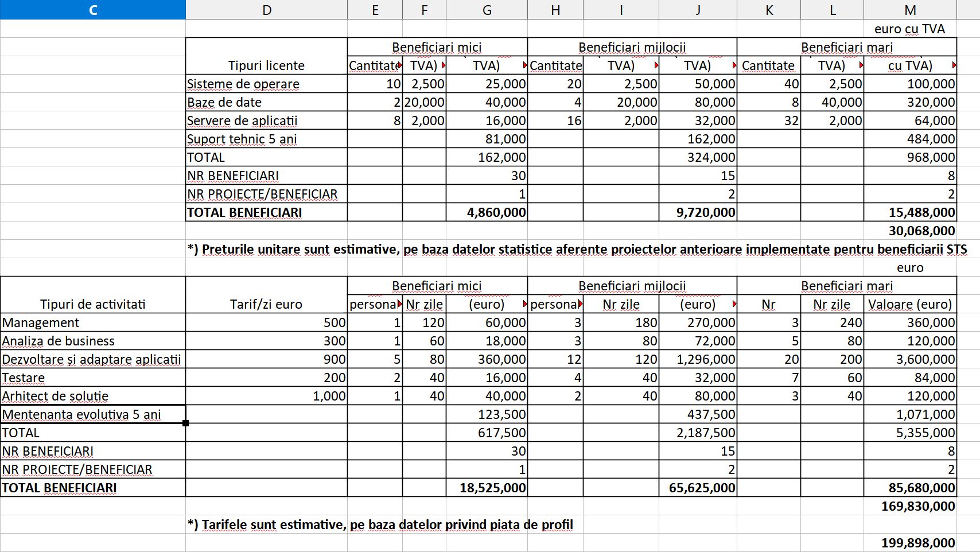This screenshot has width=980, height=552.
Task: Click the 'euro cu TVA' label cell
Action: (910, 29)
